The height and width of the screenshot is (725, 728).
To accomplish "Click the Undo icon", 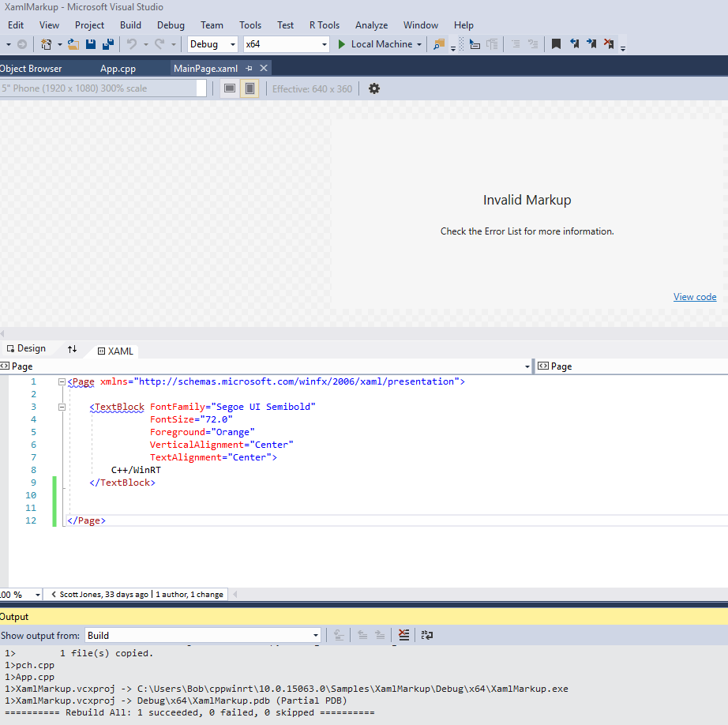I will point(130,43).
